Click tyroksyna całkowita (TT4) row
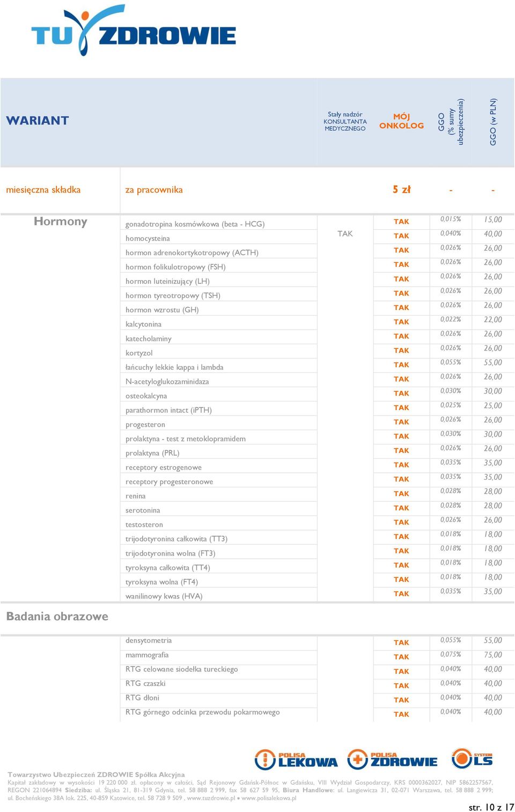 click(x=167, y=568)
